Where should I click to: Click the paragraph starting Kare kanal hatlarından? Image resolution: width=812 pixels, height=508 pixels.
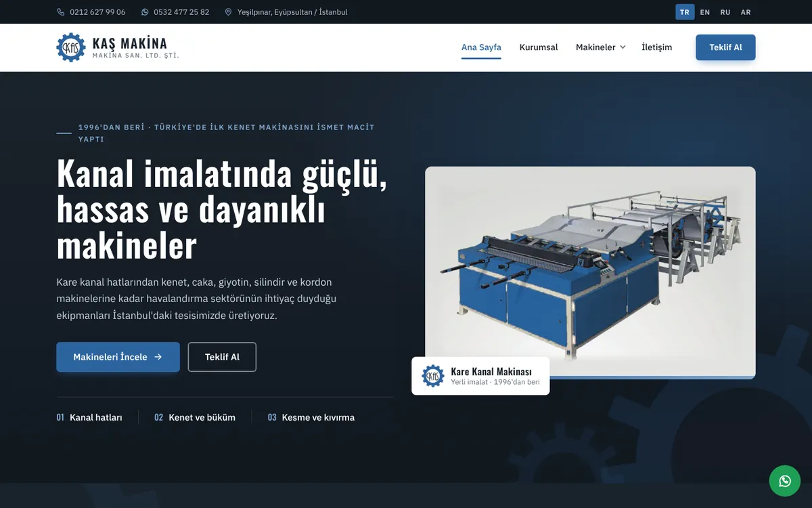pyautogui.click(x=196, y=299)
